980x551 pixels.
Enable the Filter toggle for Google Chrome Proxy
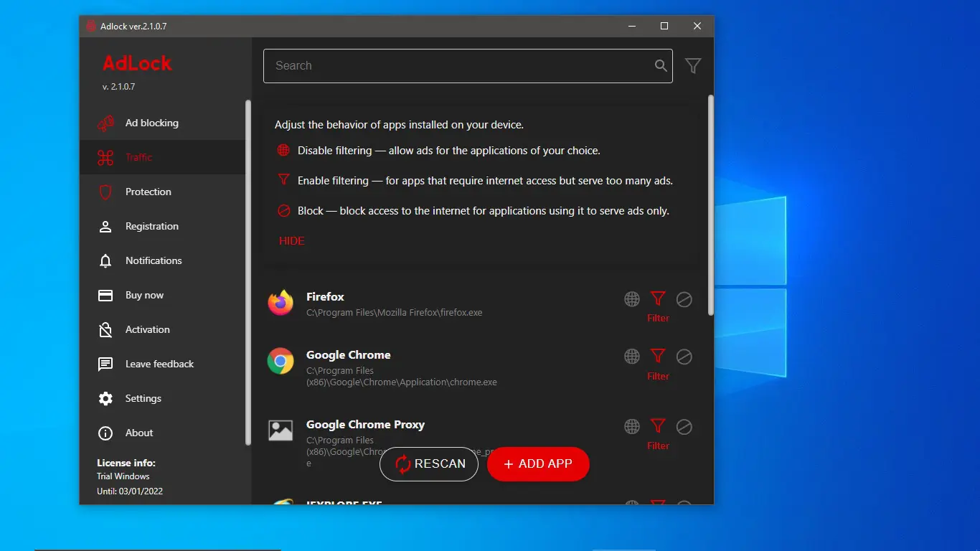[x=657, y=425]
